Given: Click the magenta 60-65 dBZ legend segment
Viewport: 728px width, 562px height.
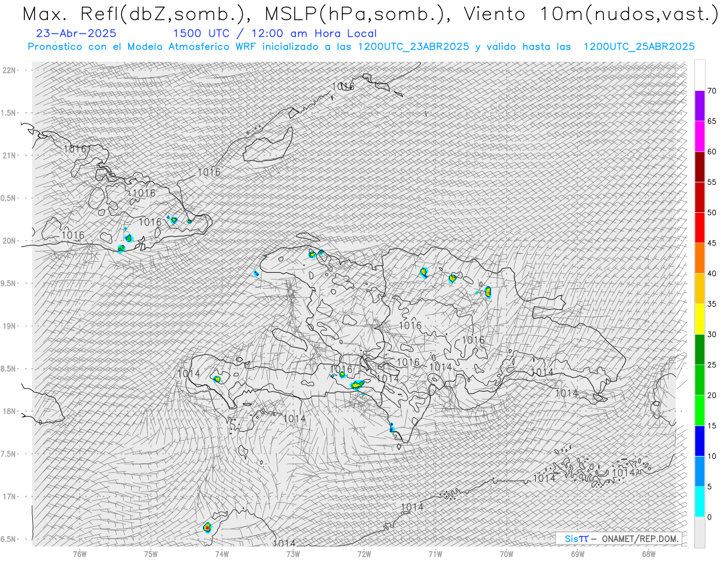Looking at the screenshot, I should [699, 136].
